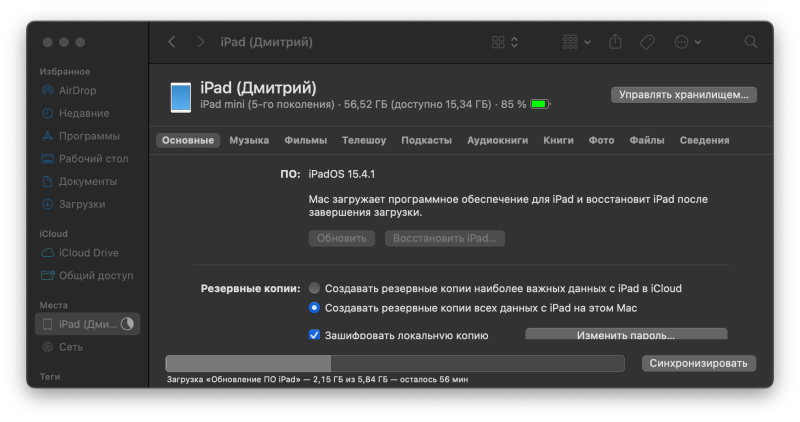The image size is (800, 422).
Task: Click the Изменить пароль button
Action: pyautogui.click(x=626, y=335)
